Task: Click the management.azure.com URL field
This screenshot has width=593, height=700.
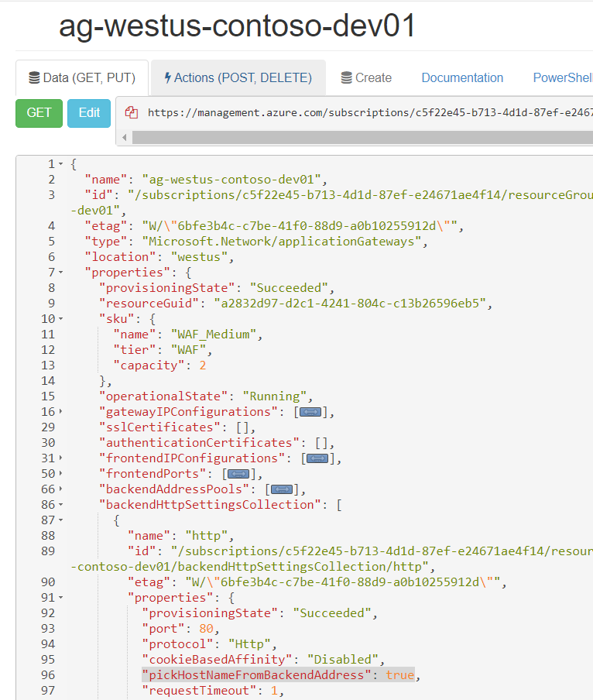Action: pos(370,112)
